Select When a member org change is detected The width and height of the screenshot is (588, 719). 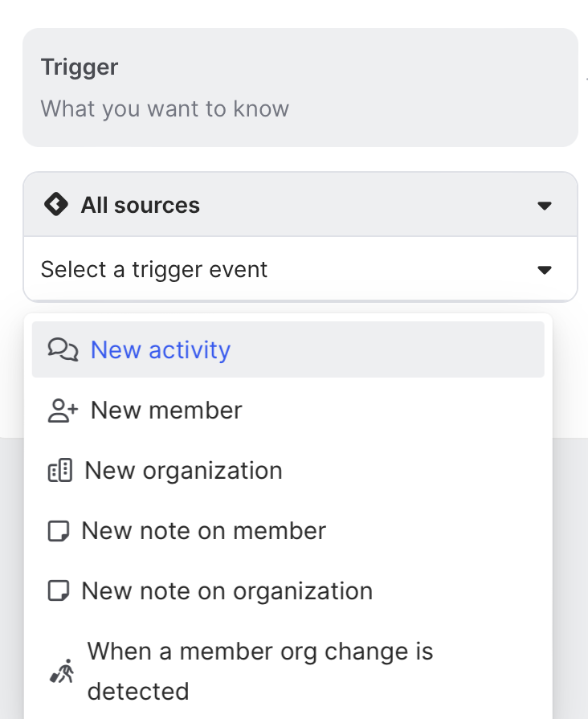(260, 671)
